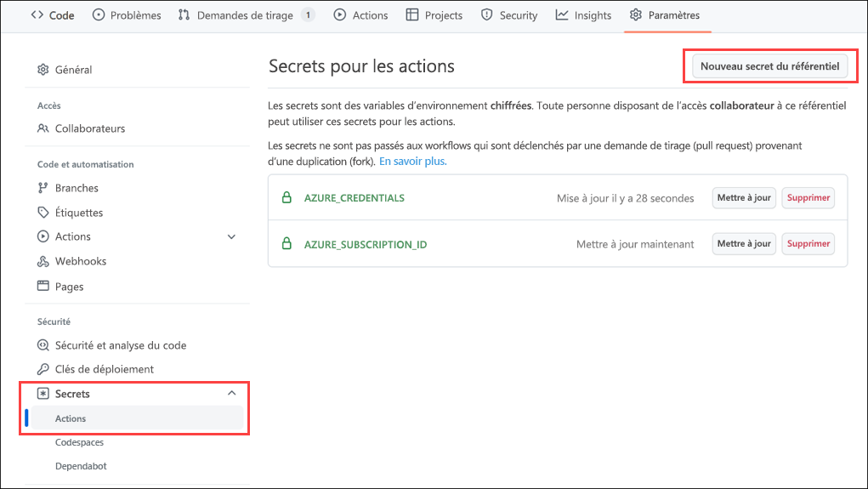Viewport: 868px width, 489px height.
Task: Open the Projects tab
Action: point(434,15)
